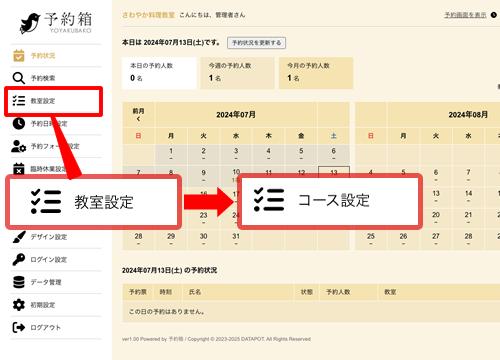Open 教室設定 checklist icon in sidebar
The height and width of the screenshot is (360, 500).
click(x=19, y=101)
